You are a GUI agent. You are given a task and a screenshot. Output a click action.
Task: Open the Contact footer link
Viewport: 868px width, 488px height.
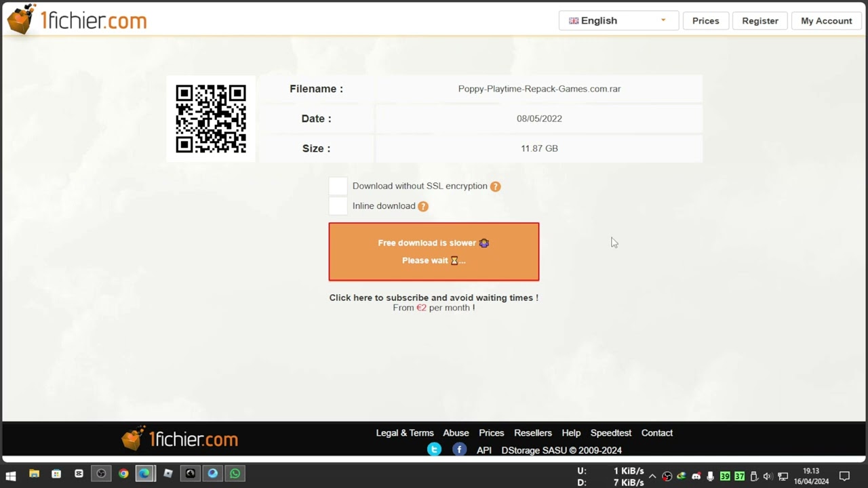(x=657, y=432)
